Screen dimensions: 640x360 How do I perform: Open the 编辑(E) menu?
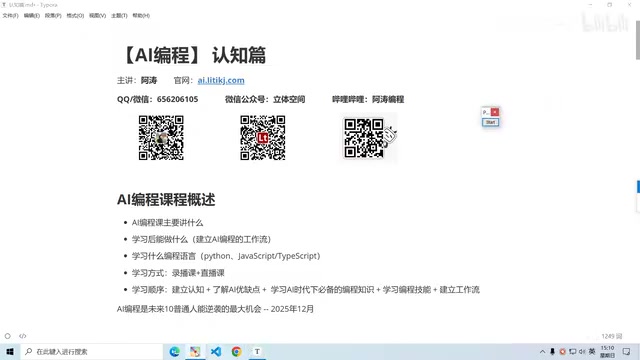pyautogui.click(x=31, y=16)
